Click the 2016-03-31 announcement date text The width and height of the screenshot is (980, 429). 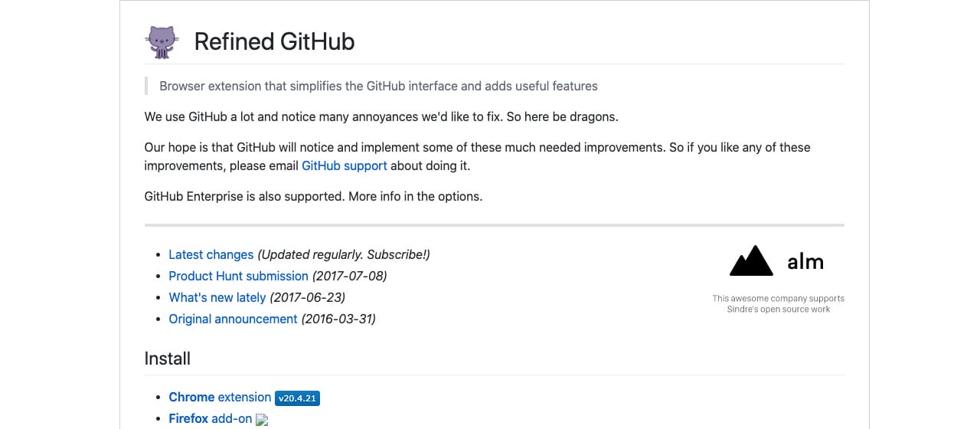point(338,319)
